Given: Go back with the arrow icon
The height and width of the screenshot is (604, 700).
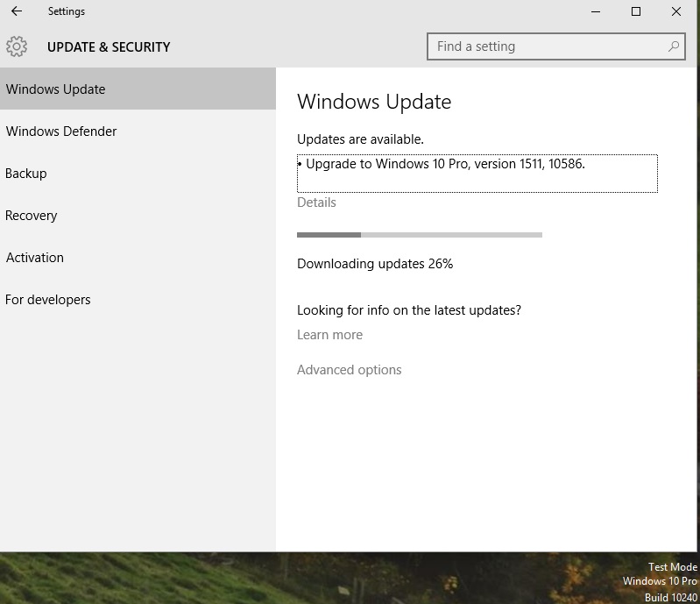Looking at the screenshot, I should (x=17, y=11).
